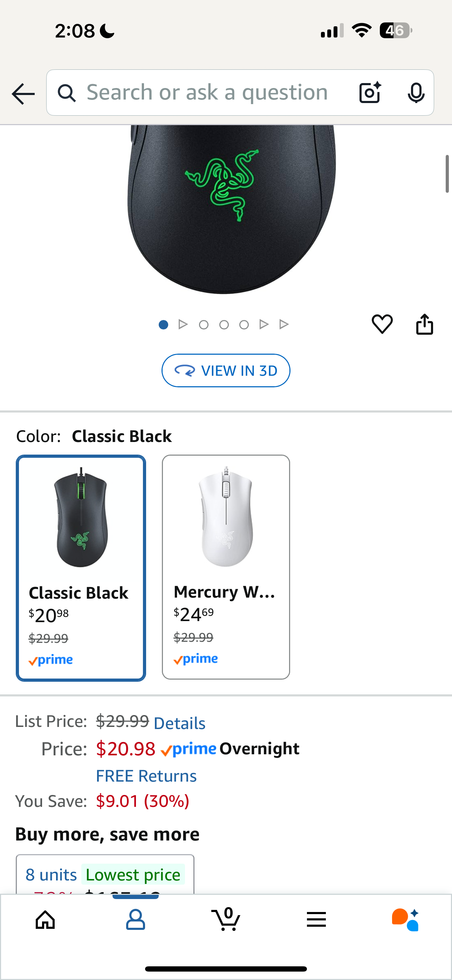Open the cart icon

pyautogui.click(x=226, y=919)
